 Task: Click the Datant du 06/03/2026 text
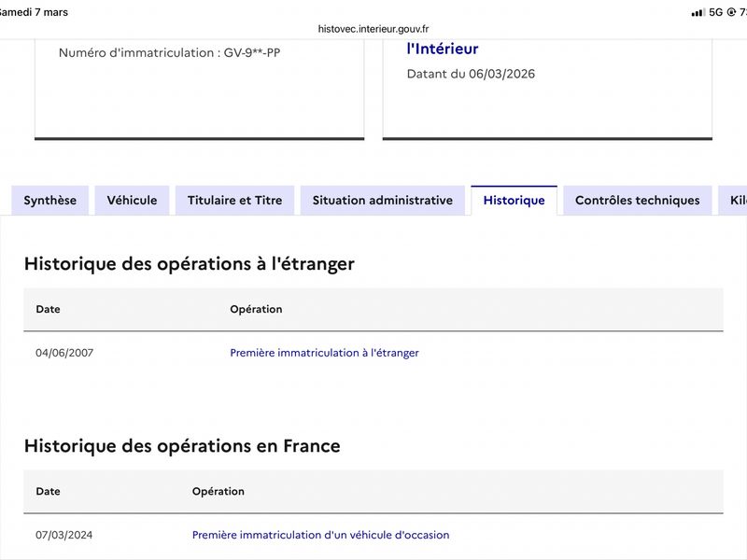click(x=471, y=74)
